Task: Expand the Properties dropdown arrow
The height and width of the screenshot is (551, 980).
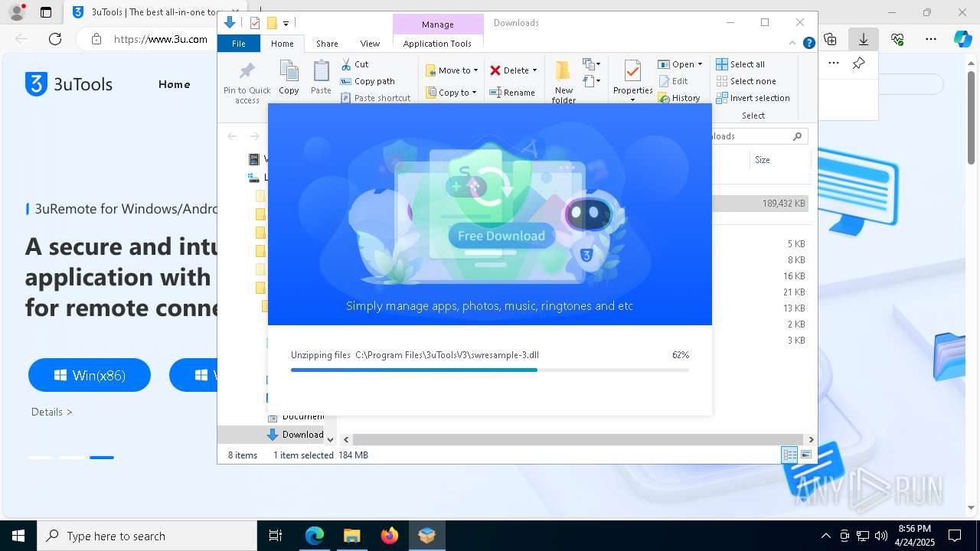Action: coord(632,99)
